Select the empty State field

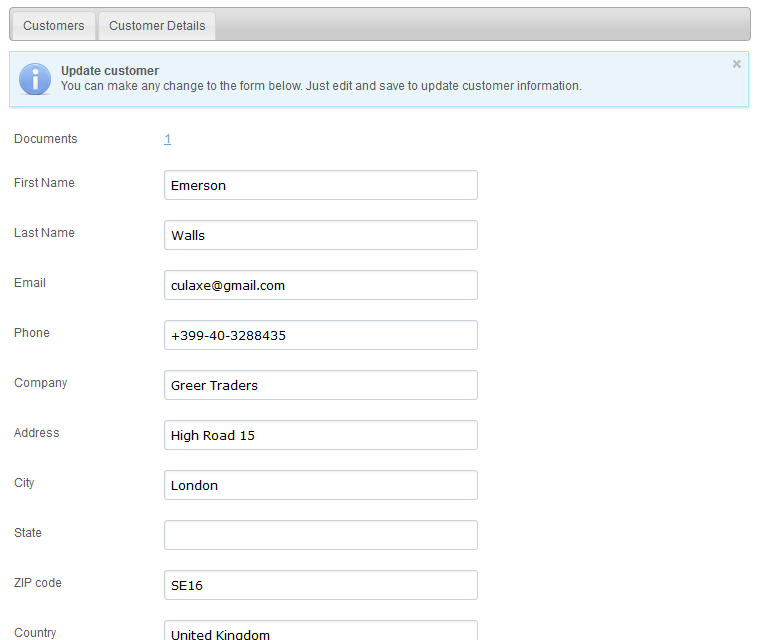click(321, 535)
